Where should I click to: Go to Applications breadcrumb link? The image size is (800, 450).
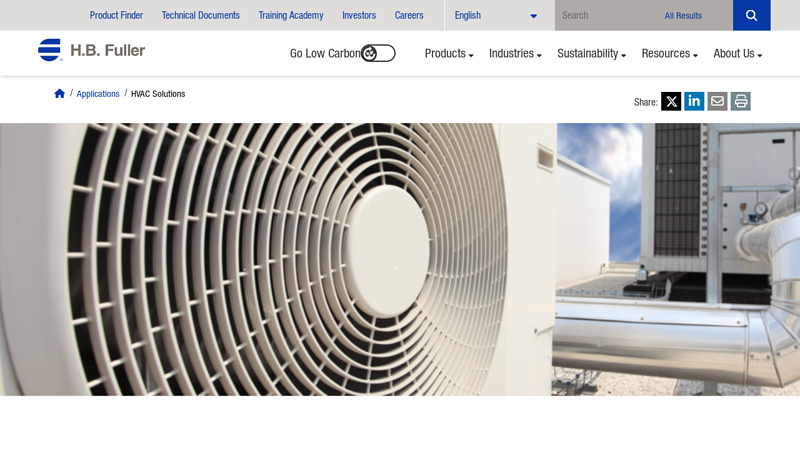(x=98, y=94)
